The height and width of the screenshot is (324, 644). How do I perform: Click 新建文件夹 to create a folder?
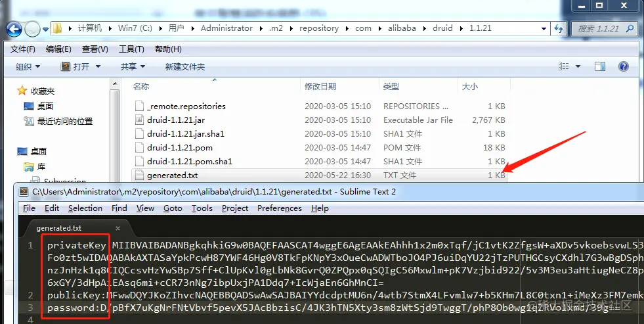[x=185, y=66]
